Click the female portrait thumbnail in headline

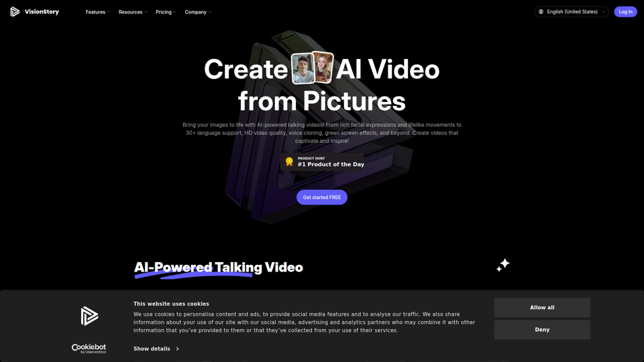(x=323, y=67)
